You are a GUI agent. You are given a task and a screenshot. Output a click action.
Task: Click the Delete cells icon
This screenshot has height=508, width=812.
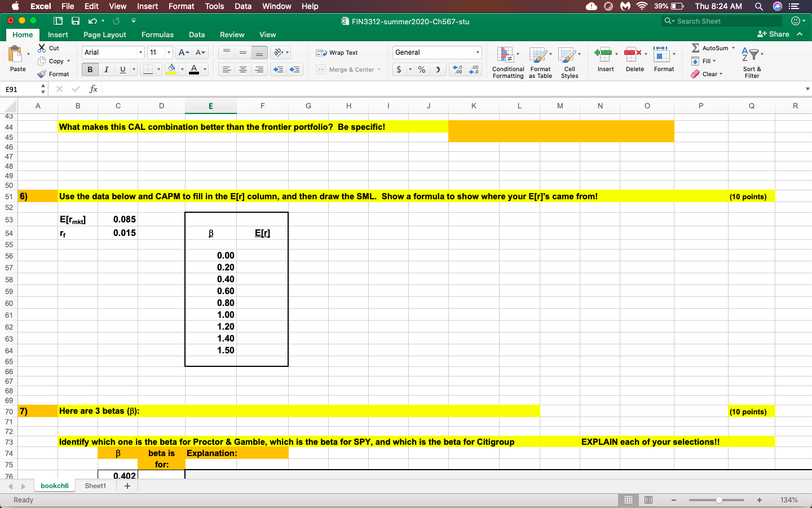tap(633, 54)
